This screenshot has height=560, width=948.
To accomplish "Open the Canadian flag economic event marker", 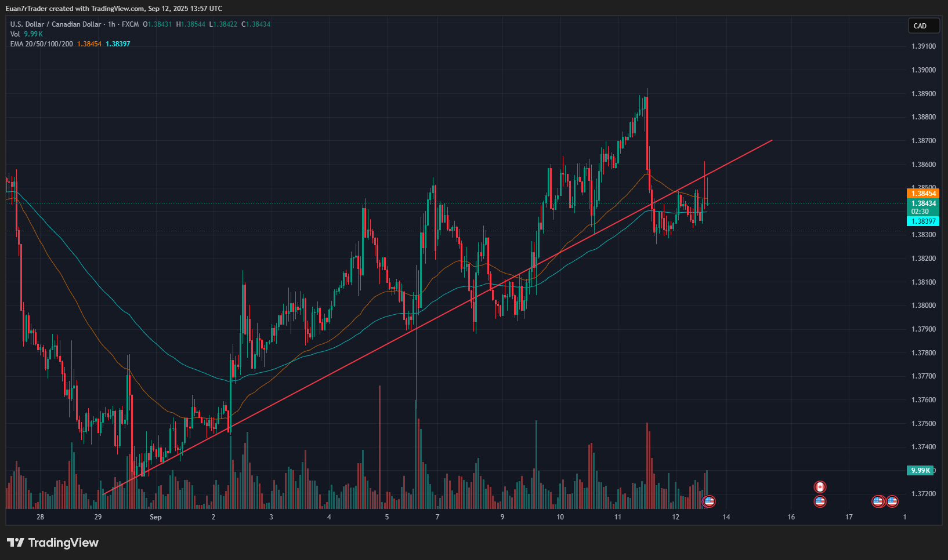I will click(x=820, y=487).
